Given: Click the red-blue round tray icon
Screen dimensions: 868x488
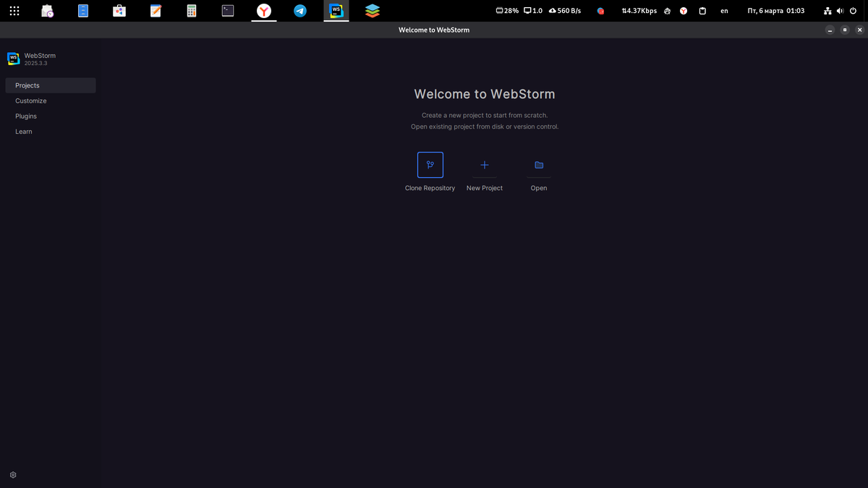Looking at the screenshot, I should pyautogui.click(x=600, y=11).
